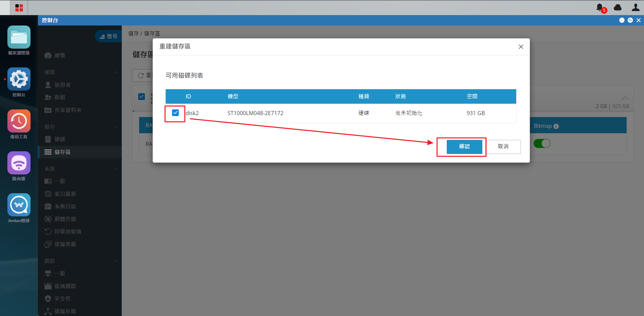Collapse the storage pool panel chevron
This screenshot has height=316, width=644.
coord(625,98)
